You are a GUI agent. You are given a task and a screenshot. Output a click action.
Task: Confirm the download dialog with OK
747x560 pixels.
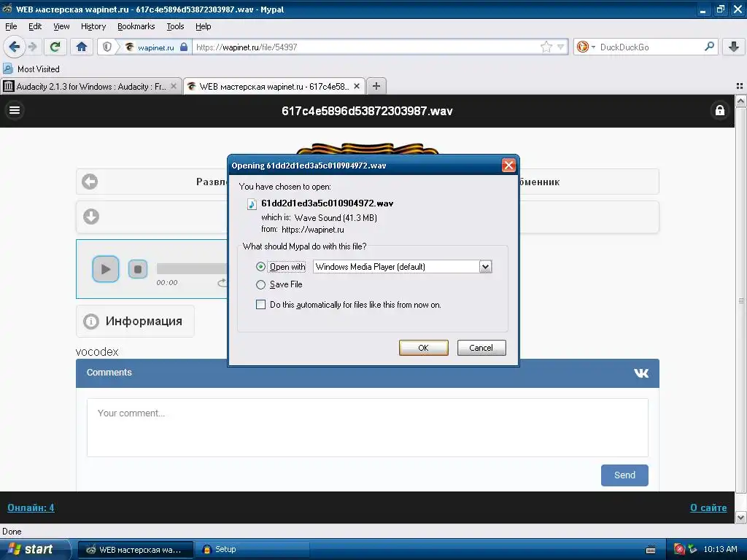(x=424, y=348)
